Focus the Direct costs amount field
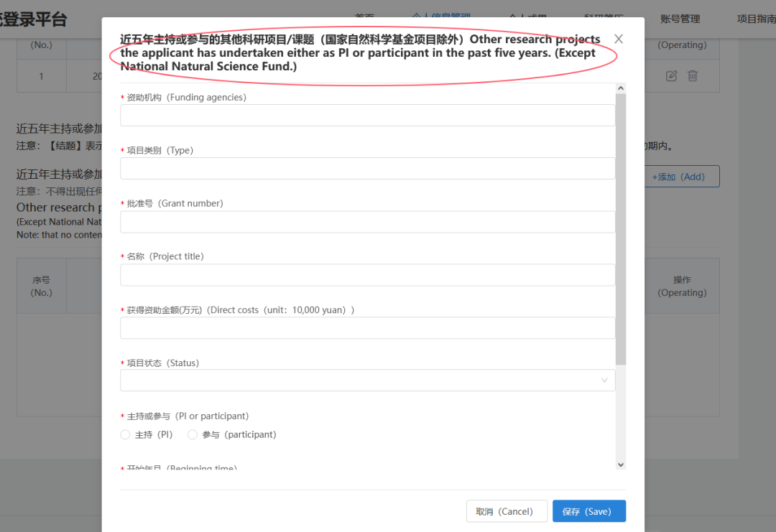Viewport: 776px width, 532px height. click(368, 328)
